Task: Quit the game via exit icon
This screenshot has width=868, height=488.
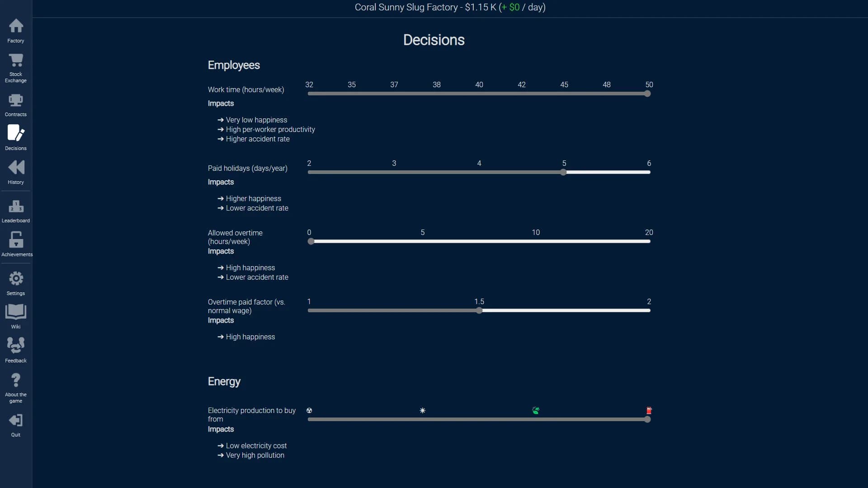Action: tap(16, 421)
